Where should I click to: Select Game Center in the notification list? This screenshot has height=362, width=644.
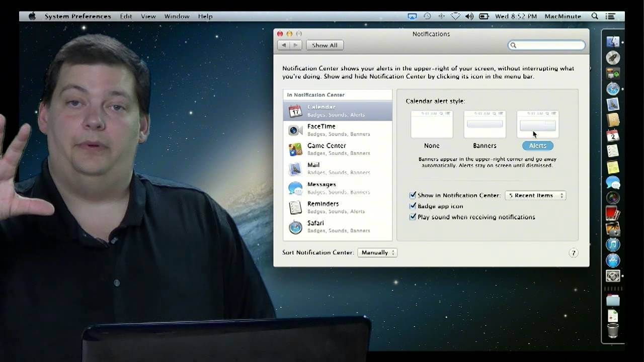point(327,149)
